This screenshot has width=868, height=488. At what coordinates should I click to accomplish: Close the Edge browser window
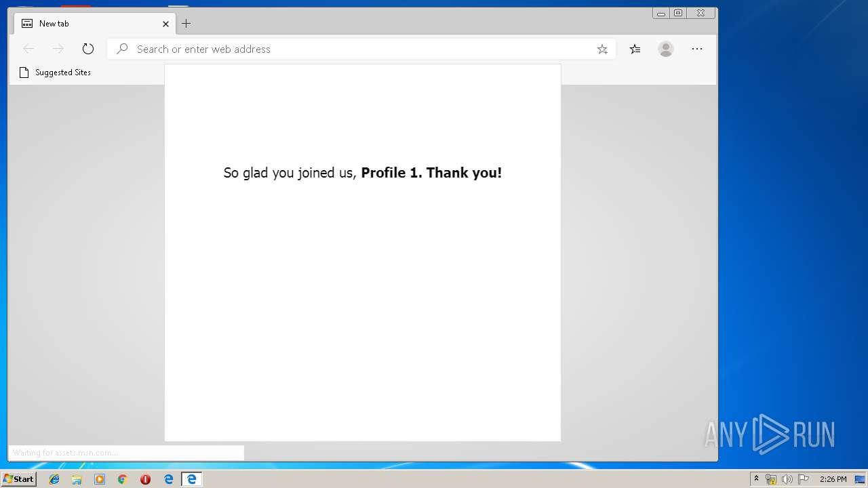click(701, 13)
